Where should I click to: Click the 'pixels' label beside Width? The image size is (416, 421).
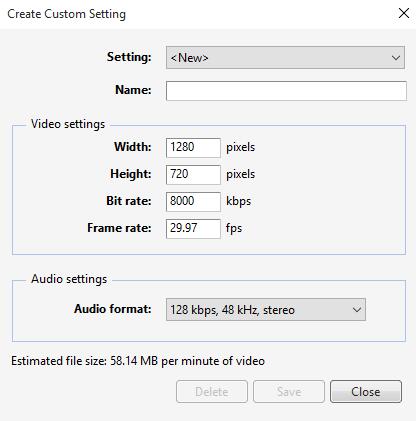(x=241, y=147)
